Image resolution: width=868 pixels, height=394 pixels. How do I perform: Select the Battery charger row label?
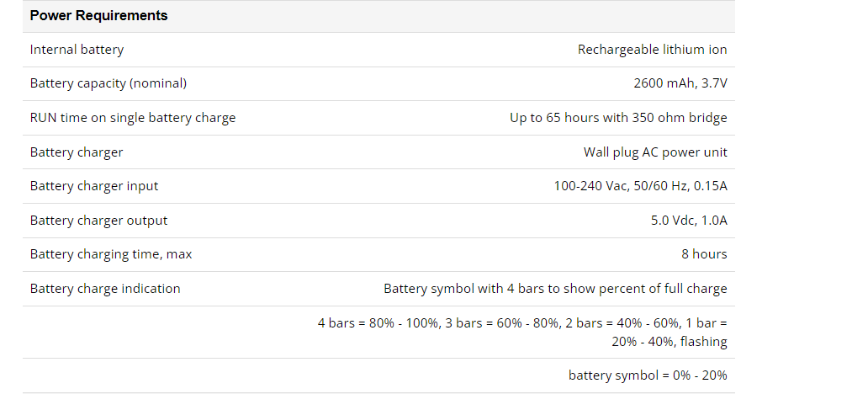(77, 152)
